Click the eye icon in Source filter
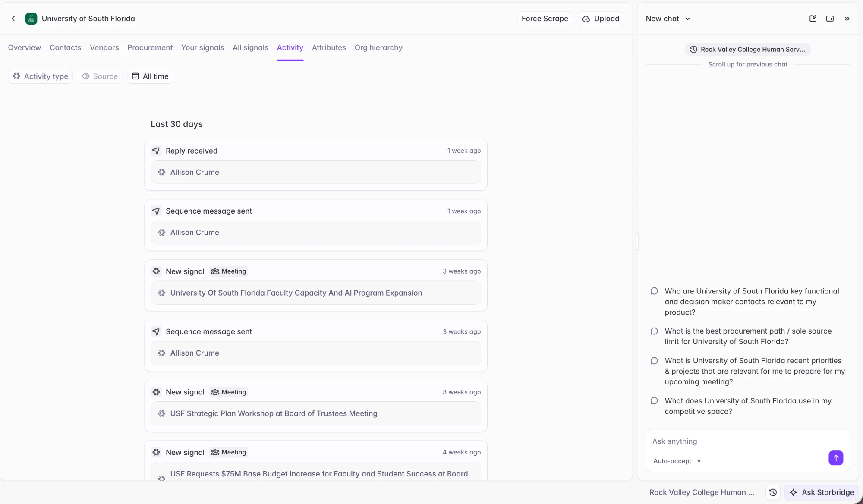The image size is (863, 504). coord(86,76)
